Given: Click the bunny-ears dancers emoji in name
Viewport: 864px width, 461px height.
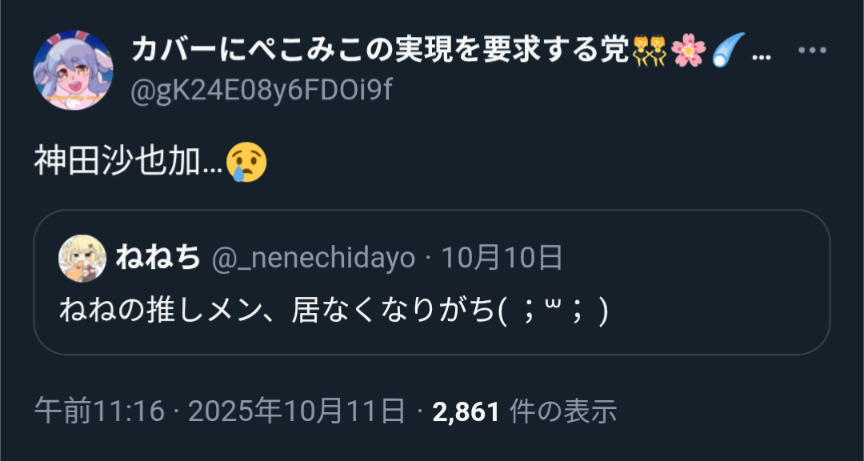Looking at the screenshot, I should point(649,51).
